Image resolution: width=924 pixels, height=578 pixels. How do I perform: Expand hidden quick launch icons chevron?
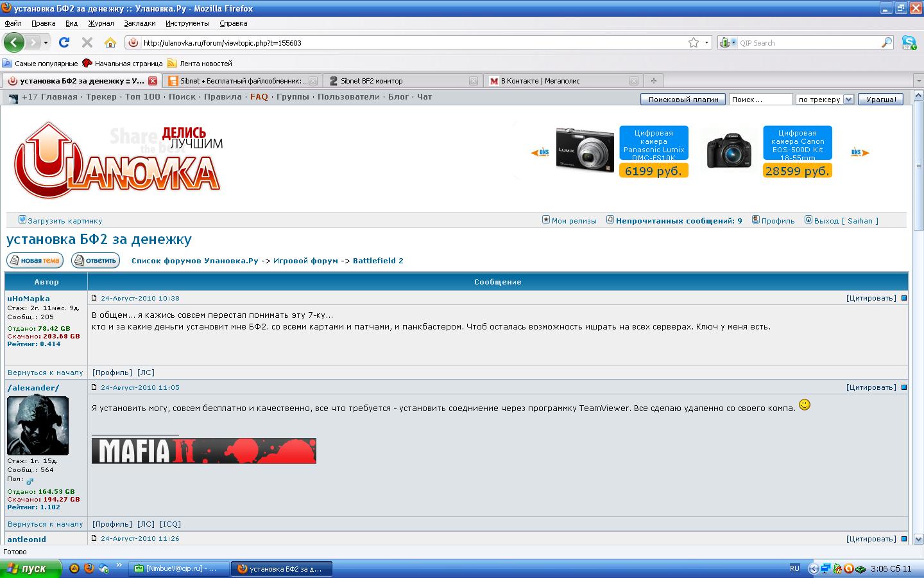[x=119, y=565]
